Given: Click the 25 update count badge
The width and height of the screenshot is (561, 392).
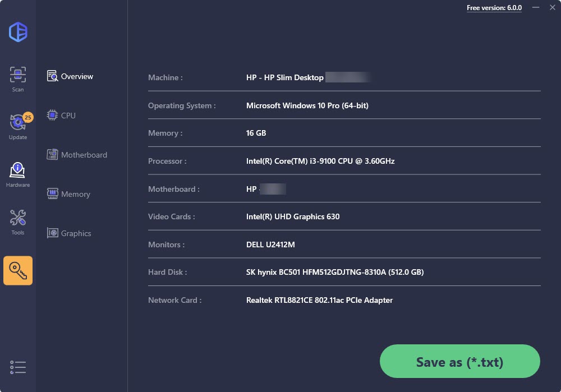Looking at the screenshot, I should [x=28, y=117].
